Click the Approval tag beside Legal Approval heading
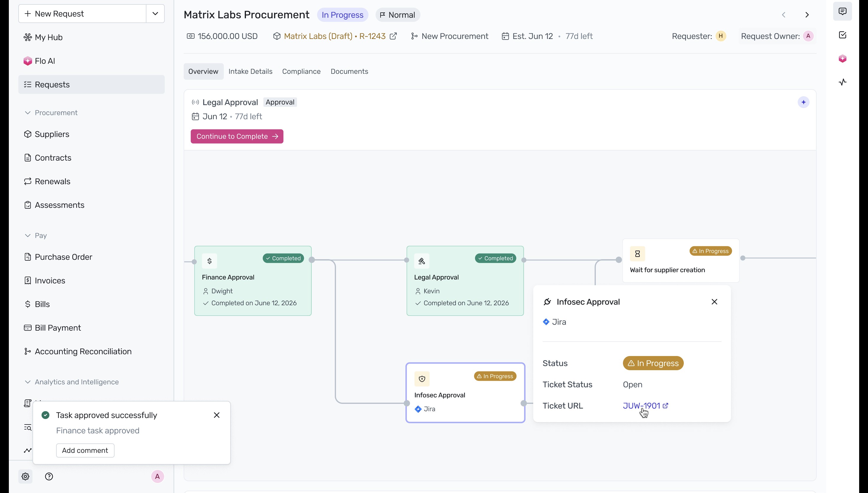 280,102
